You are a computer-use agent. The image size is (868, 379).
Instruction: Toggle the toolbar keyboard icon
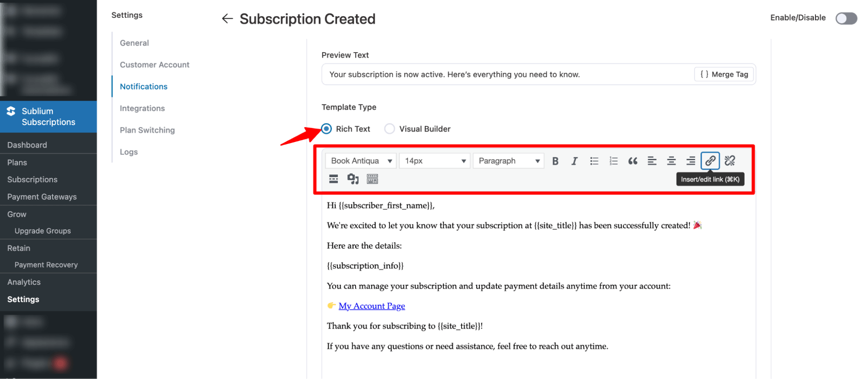372,179
